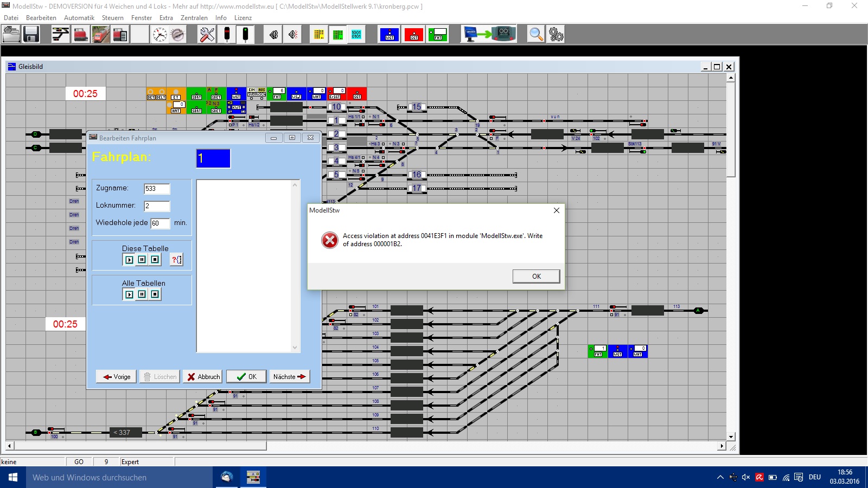Save layout with the floppy disk icon
The image size is (868, 488).
(x=31, y=34)
